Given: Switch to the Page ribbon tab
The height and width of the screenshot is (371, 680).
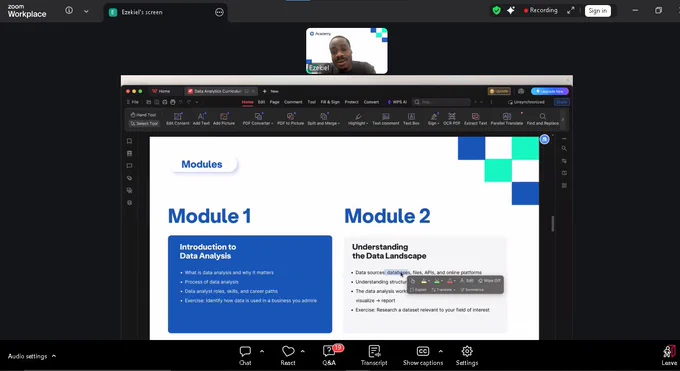Looking at the screenshot, I should click(275, 102).
